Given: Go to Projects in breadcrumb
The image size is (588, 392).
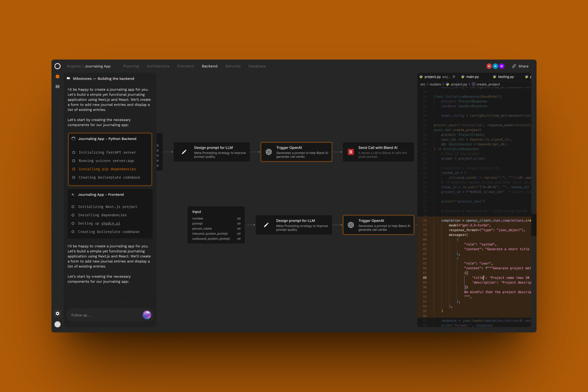Looking at the screenshot, I should (74, 66).
